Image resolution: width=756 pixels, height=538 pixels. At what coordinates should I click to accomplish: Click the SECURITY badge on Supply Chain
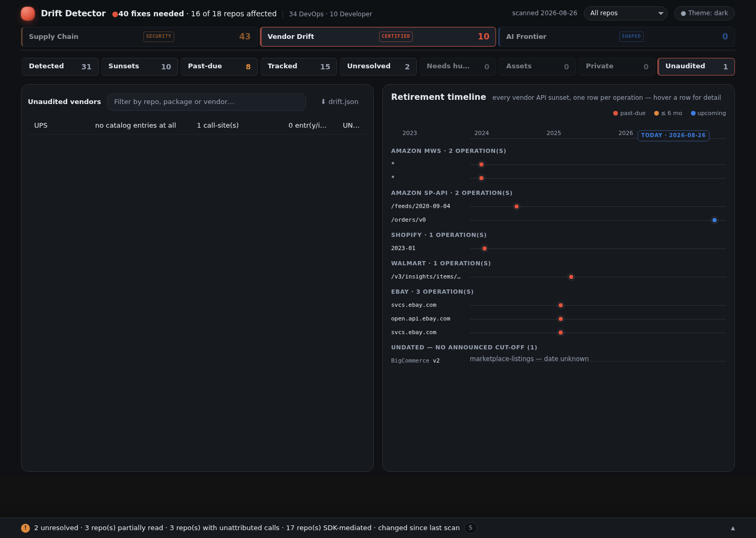click(159, 37)
